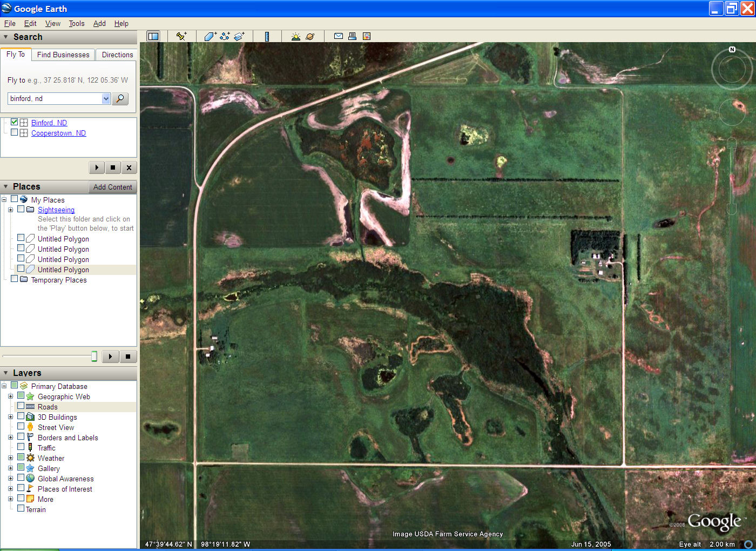Click the Street View layer pegman icon
This screenshot has height=551, width=756.
30,427
